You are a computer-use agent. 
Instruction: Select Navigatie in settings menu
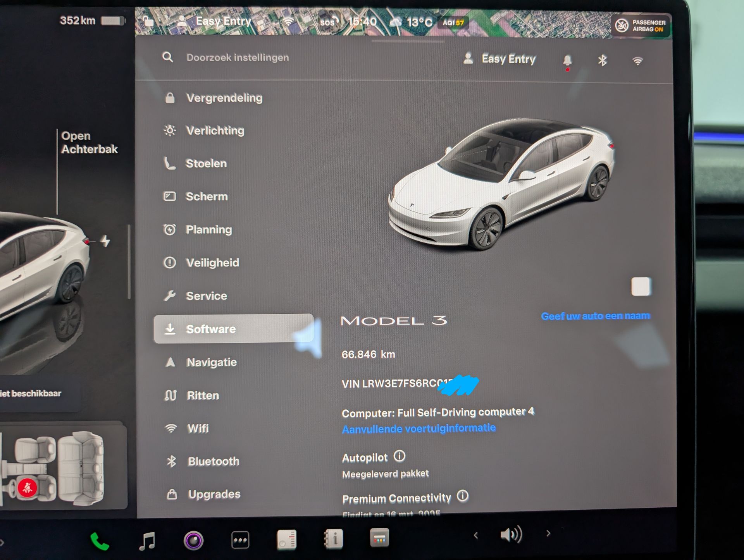tap(211, 362)
